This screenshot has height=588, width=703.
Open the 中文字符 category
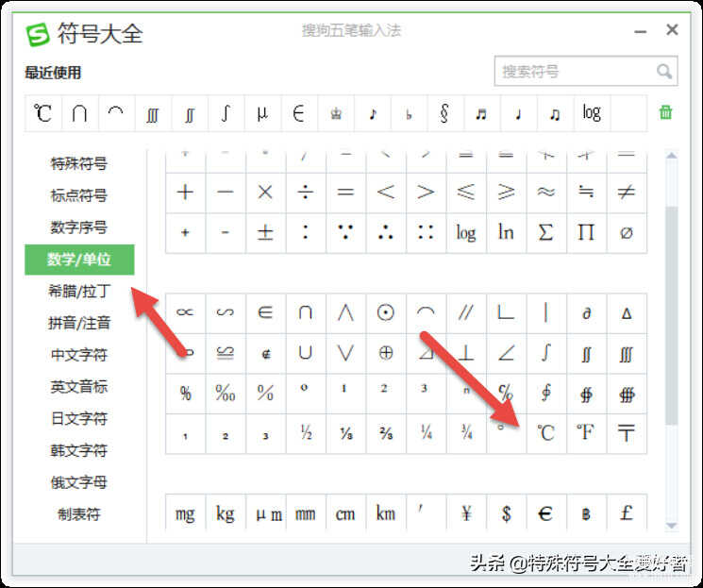79,355
